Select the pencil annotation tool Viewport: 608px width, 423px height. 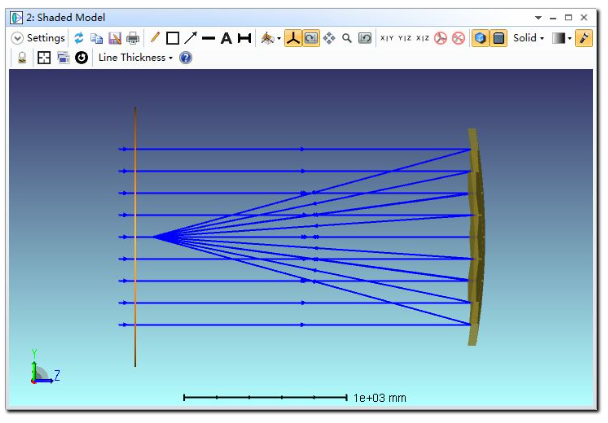click(x=155, y=38)
